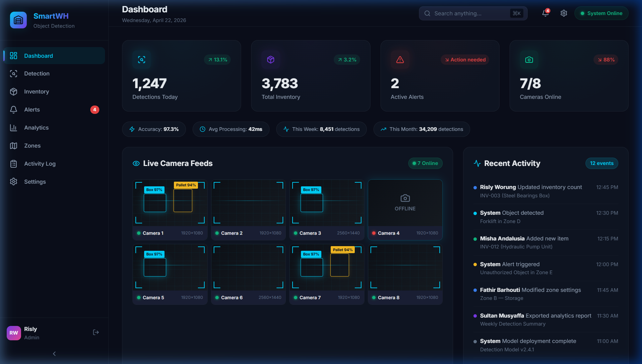
Task: Click the SmartWH logo icon
Action: point(18,20)
